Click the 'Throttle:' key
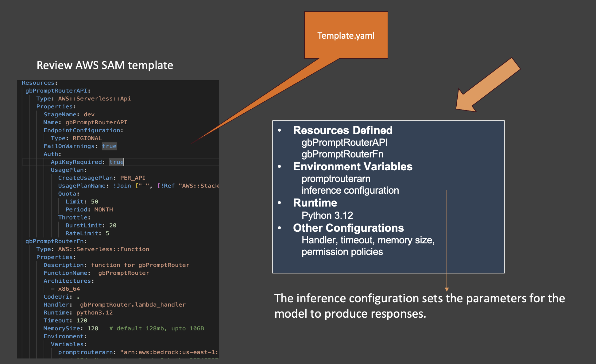This screenshot has height=364, width=596. (x=75, y=218)
